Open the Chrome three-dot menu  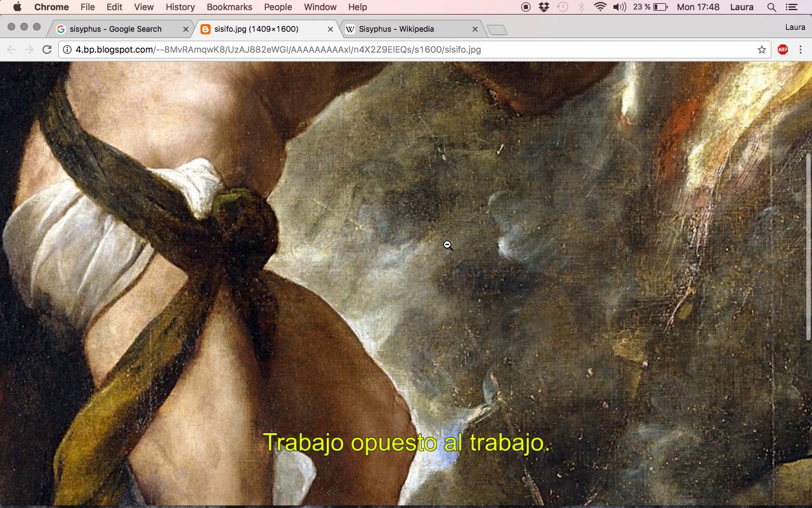tap(801, 50)
